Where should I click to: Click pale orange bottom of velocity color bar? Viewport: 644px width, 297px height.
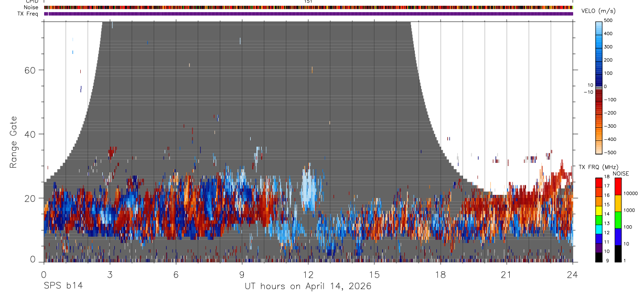(599, 148)
